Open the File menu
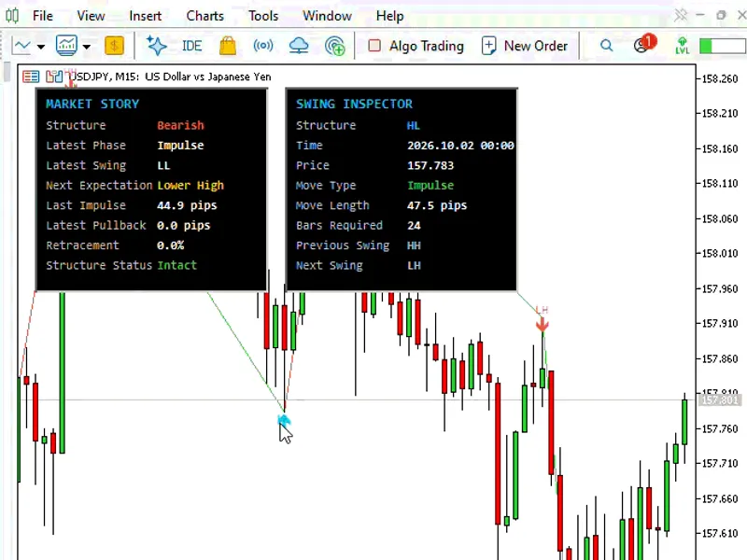Image resolution: width=747 pixels, height=560 pixels. (x=42, y=16)
